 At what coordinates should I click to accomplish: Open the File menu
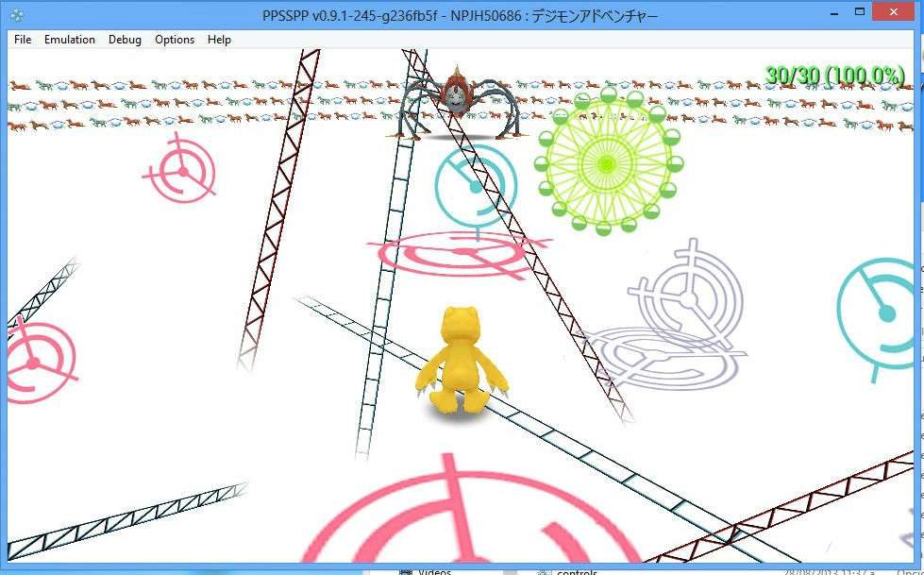[23, 40]
